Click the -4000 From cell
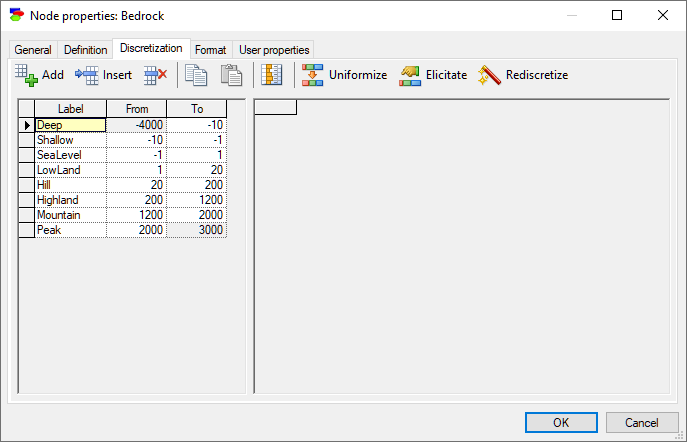 137,125
